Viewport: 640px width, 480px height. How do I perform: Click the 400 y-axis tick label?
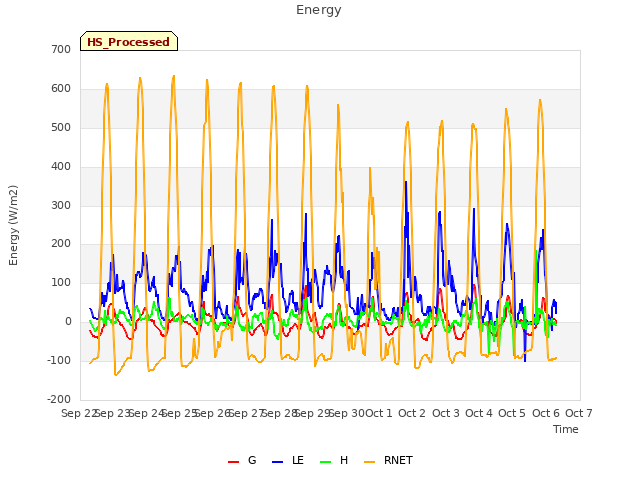(61, 167)
